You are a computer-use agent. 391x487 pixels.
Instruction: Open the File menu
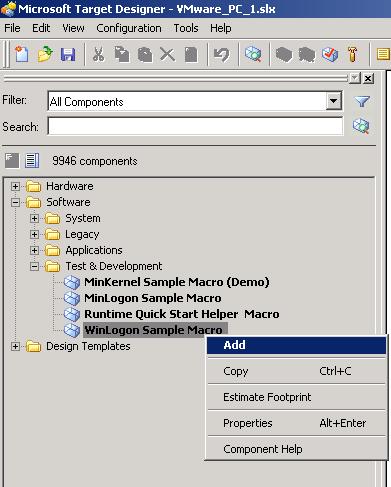click(12, 28)
